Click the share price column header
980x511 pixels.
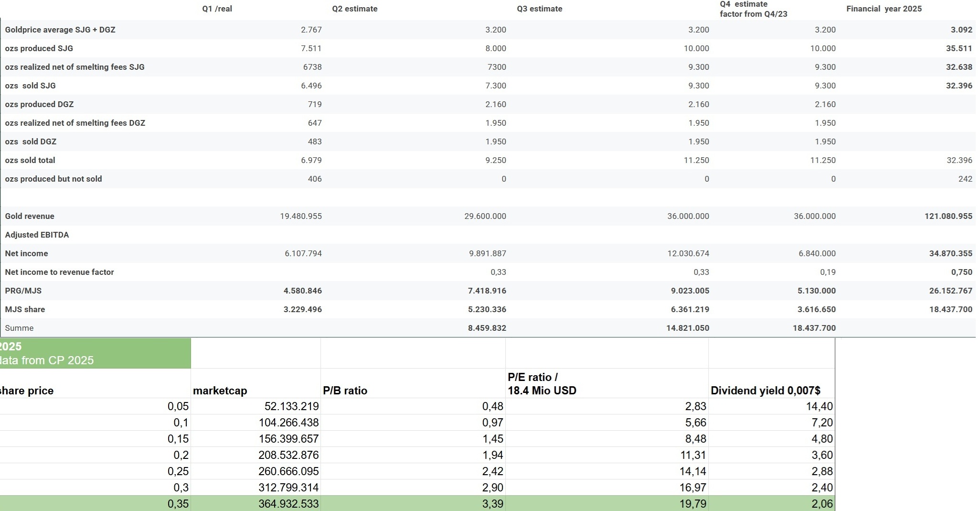[26, 391]
